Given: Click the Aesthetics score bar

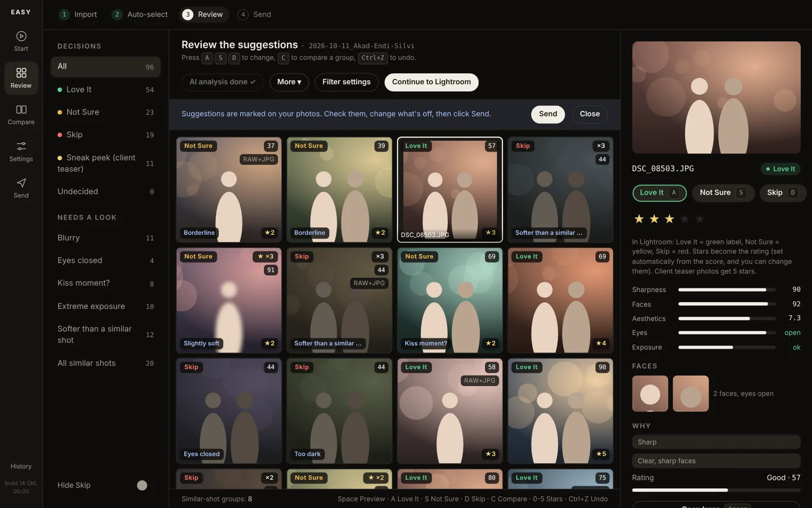Looking at the screenshot, I should pyautogui.click(x=727, y=319).
